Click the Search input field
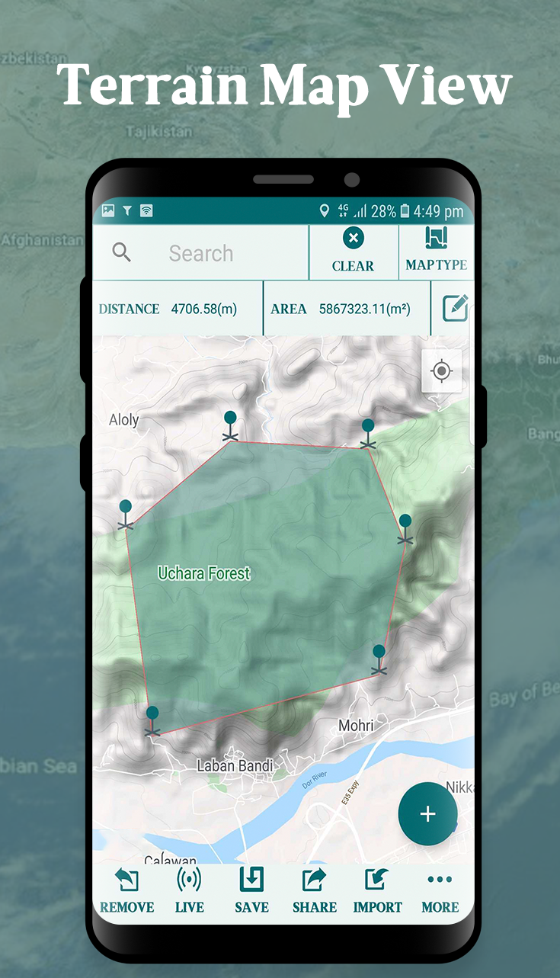The width and height of the screenshot is (560, 978). tap(201, 253)
